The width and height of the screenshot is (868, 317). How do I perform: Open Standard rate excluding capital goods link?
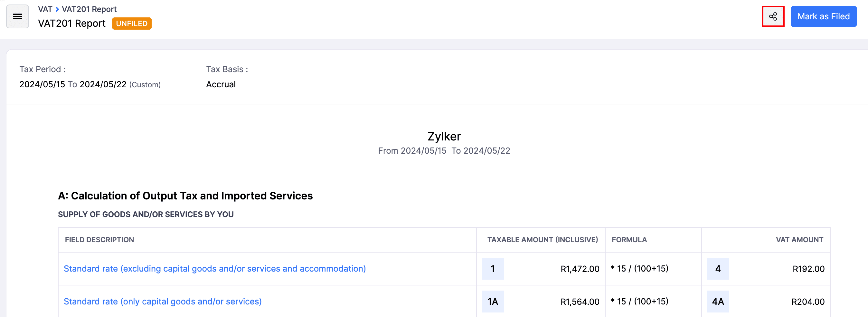click(x=214, y=268)
